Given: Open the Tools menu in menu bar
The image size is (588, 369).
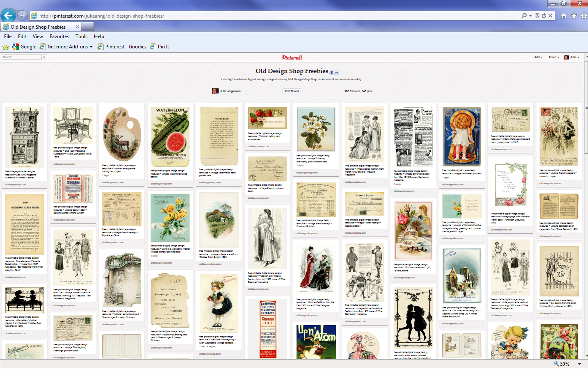Looking at the screenshot, I should tap(81, 36).
